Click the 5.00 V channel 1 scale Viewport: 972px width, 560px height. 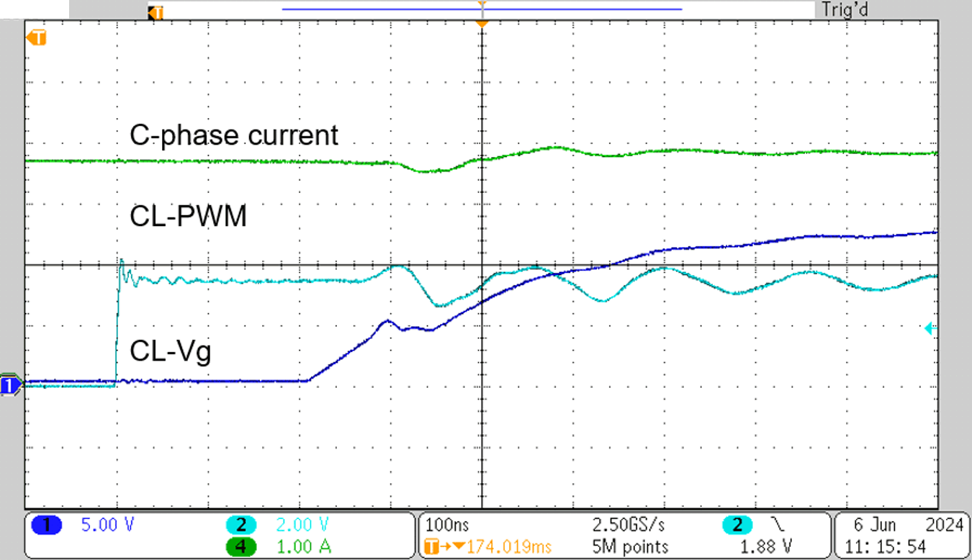tap(107, 525)
